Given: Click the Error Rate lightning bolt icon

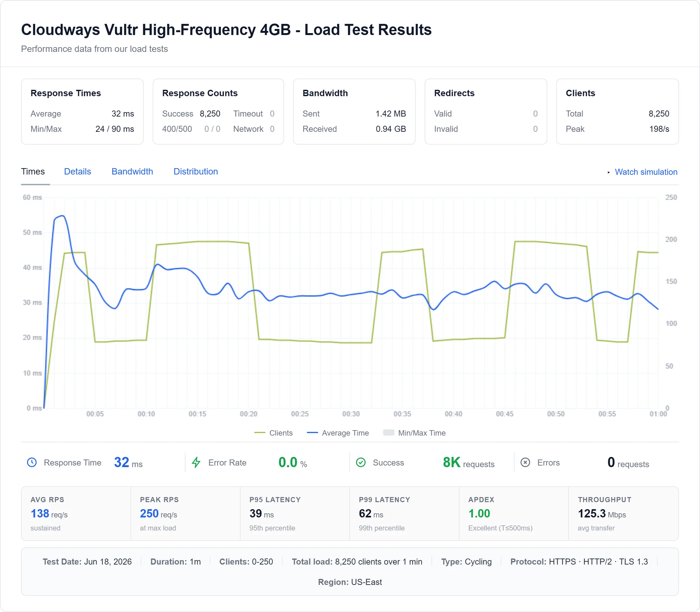Looking at the screenshot, I should [196, 462].
